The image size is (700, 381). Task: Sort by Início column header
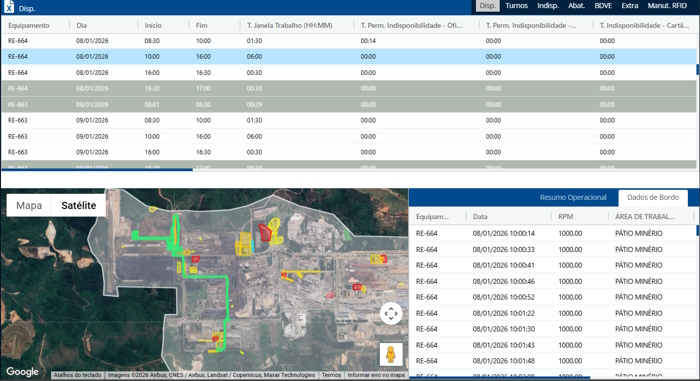(153, 25)
